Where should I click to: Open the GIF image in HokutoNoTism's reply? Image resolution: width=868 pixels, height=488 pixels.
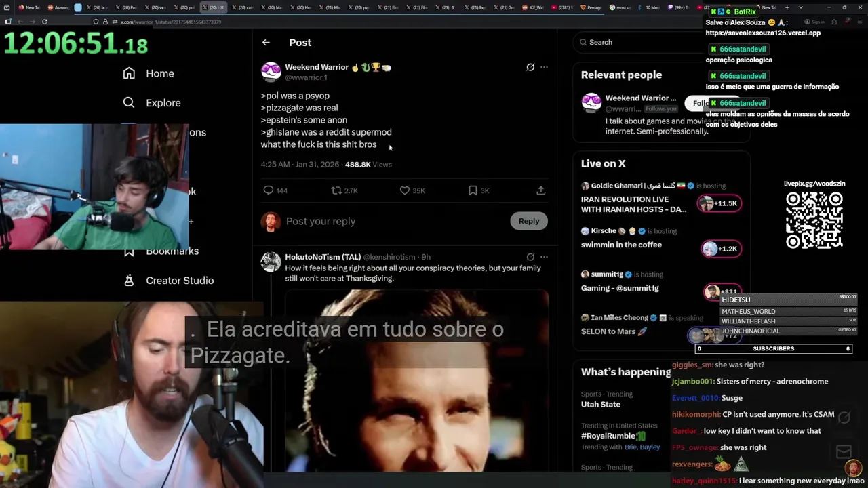point(416,380)
